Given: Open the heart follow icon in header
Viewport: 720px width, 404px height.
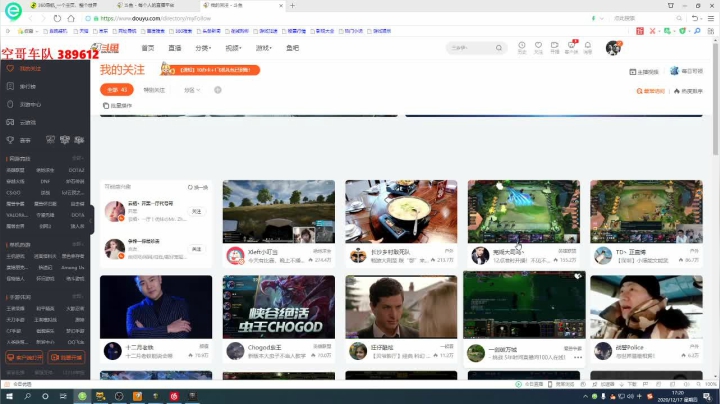Looking at the screenshot, I should [538, 45].
